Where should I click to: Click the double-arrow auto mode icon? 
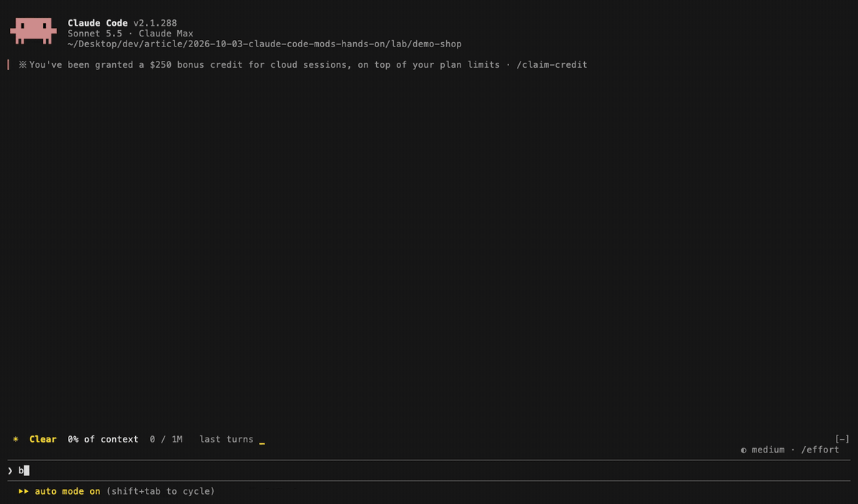[23, 491]
